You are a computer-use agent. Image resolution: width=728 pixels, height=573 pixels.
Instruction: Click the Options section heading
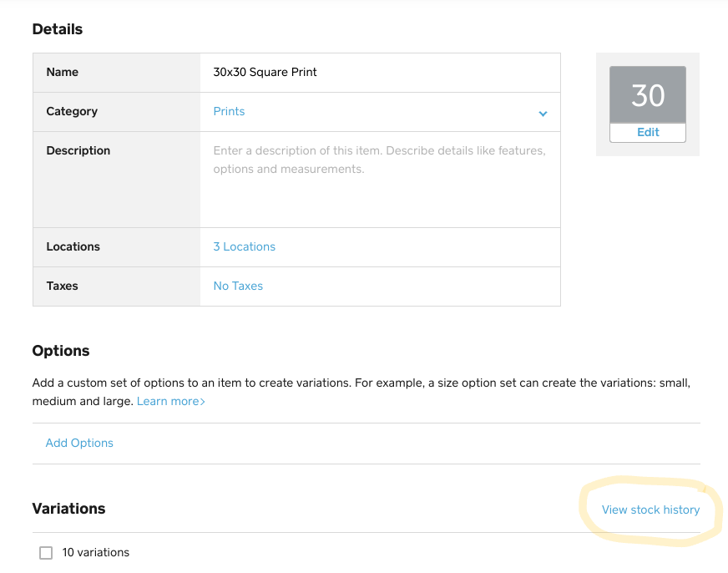point(61,351)
